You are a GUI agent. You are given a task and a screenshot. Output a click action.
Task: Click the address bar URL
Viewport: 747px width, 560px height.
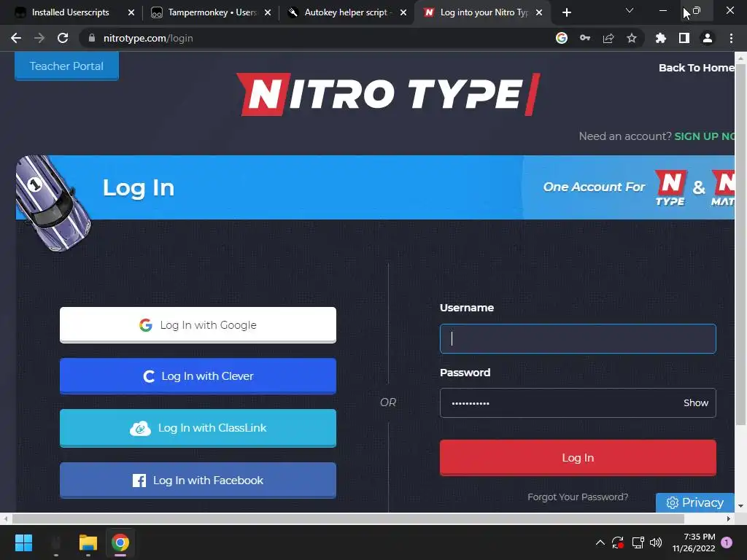tap(148, 38)
